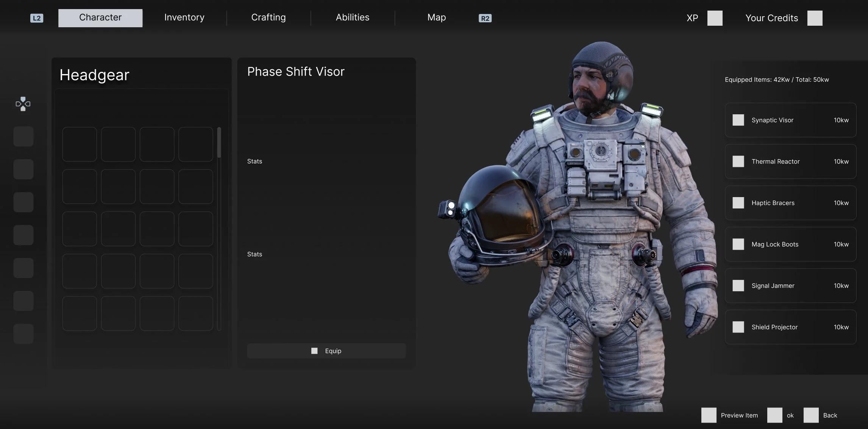Screen dimensions: 868x429
Task: Click the Your Credits icon box
Action: [x=815, y=18]
